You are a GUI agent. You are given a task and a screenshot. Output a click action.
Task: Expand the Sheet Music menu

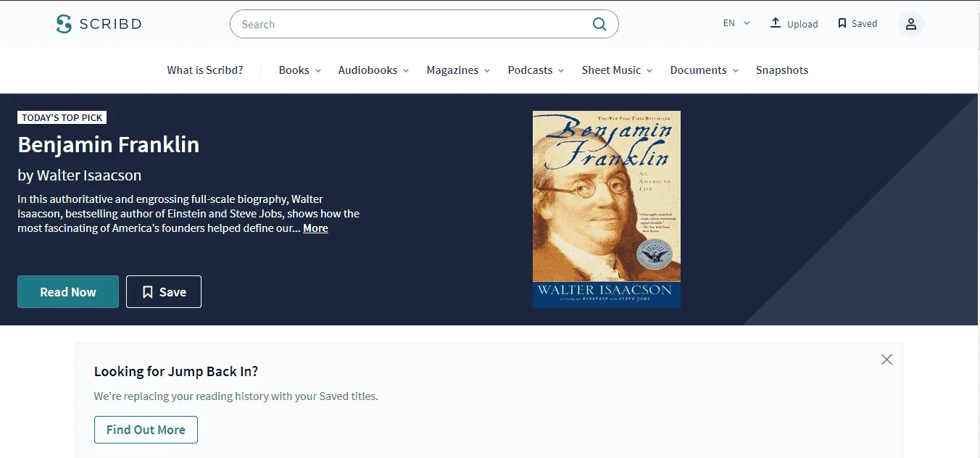coord(618,70)
